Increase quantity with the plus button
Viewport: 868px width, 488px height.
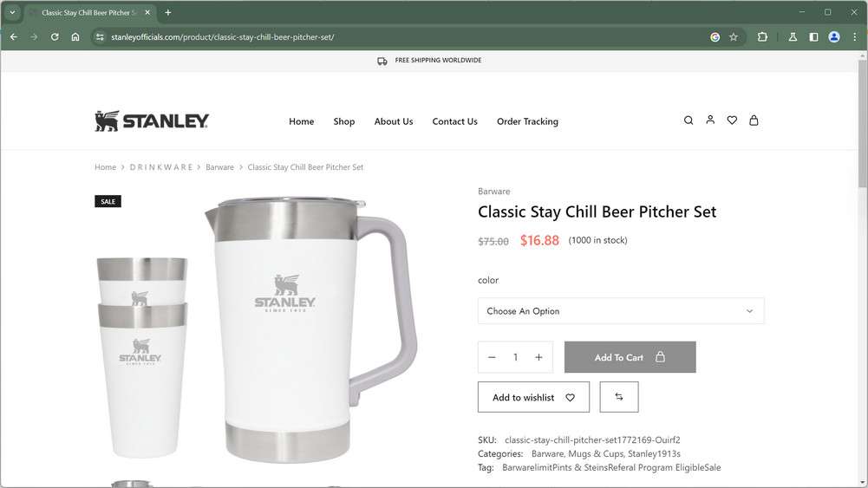coord(538,357)
